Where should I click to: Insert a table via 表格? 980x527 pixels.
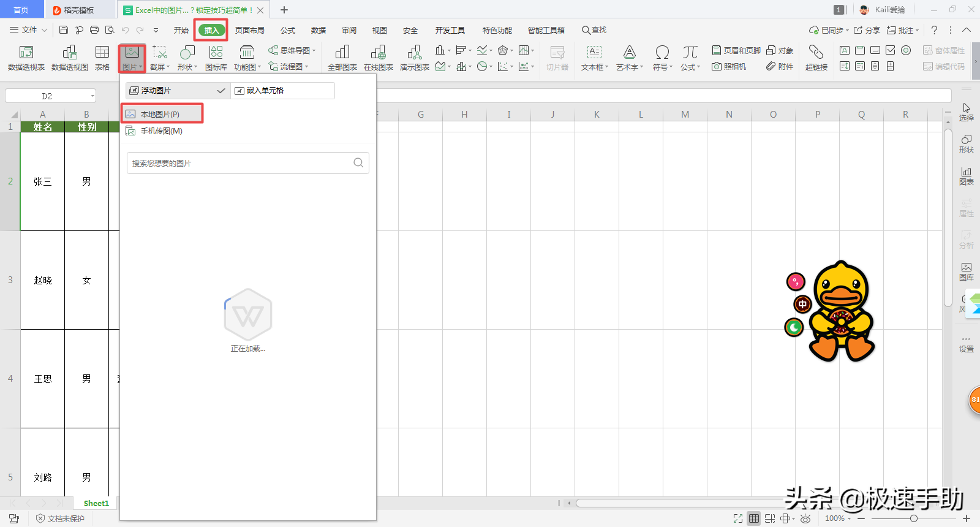(102, 58)
